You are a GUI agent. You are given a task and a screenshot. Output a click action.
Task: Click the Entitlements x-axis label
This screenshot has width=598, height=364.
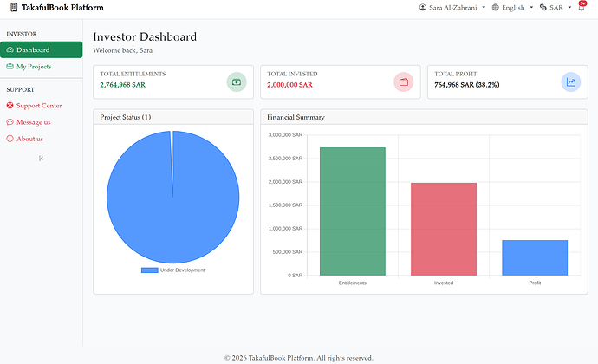click(353, 283)
